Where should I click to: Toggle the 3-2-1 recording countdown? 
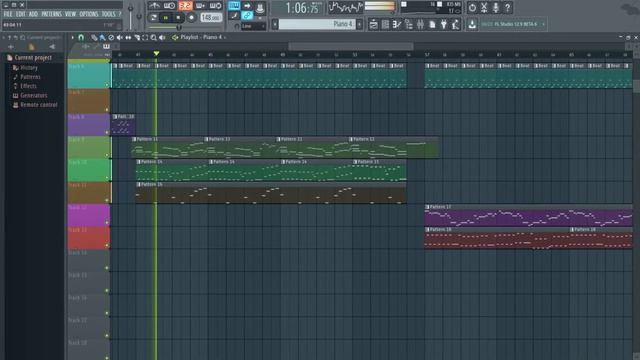pos(185,6)
